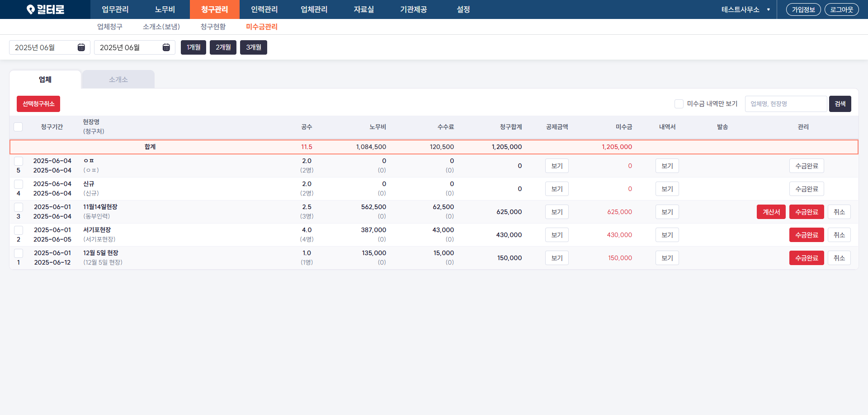
Task: Toggle the 미수금 내역만 보기 checkbox
Action: point(679,104)
